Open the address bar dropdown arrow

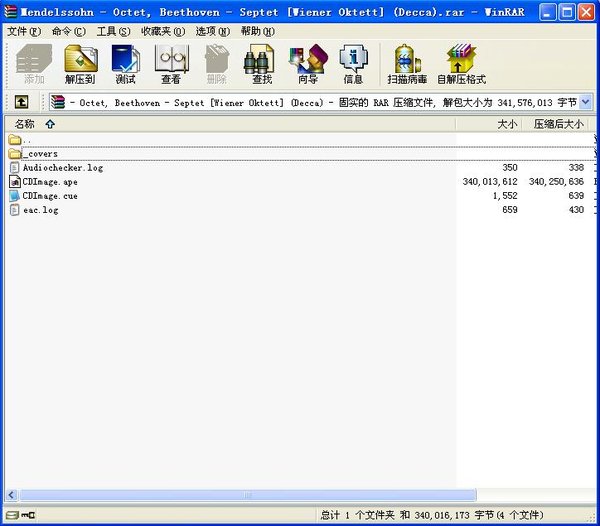[x=586, y=102]
